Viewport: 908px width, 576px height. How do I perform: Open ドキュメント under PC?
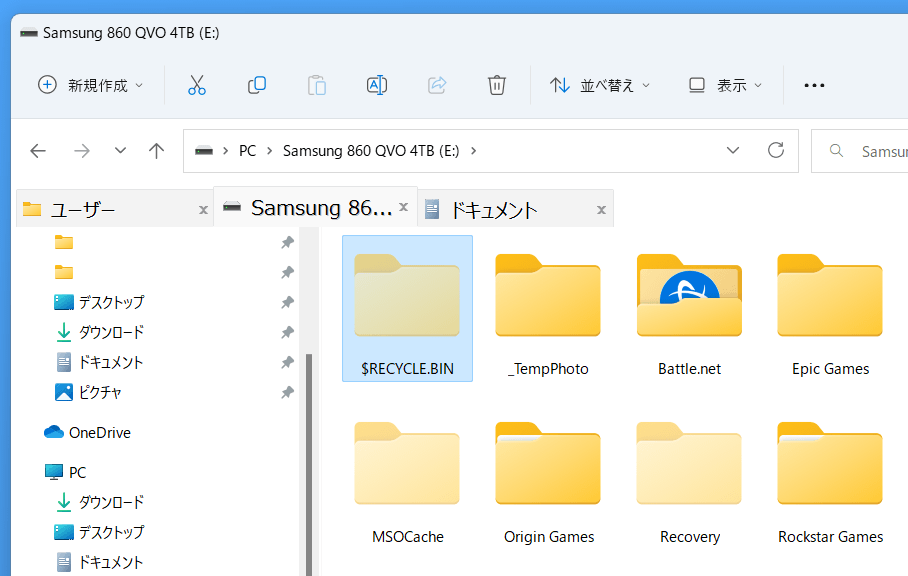click(98, 562)
